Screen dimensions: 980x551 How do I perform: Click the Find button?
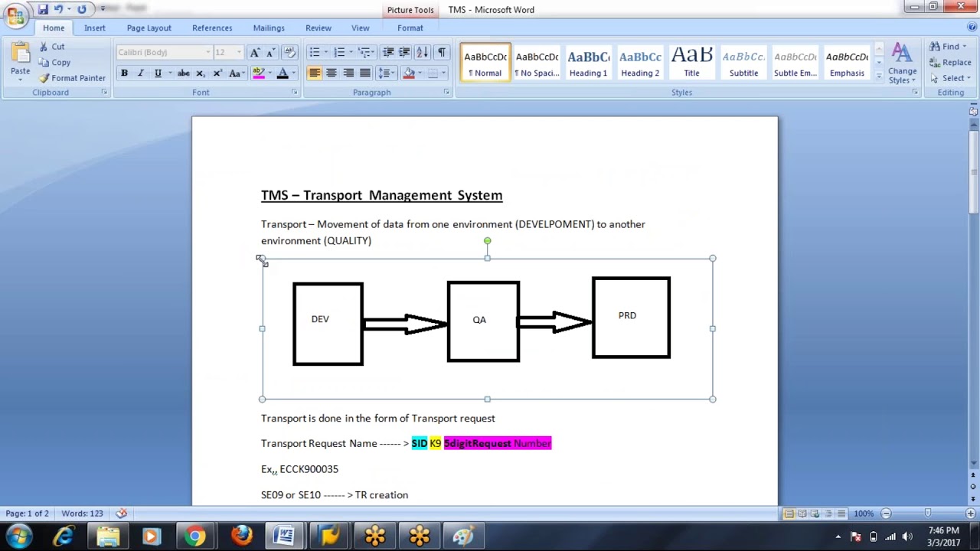pyautogui.click(x=947, y=47)
